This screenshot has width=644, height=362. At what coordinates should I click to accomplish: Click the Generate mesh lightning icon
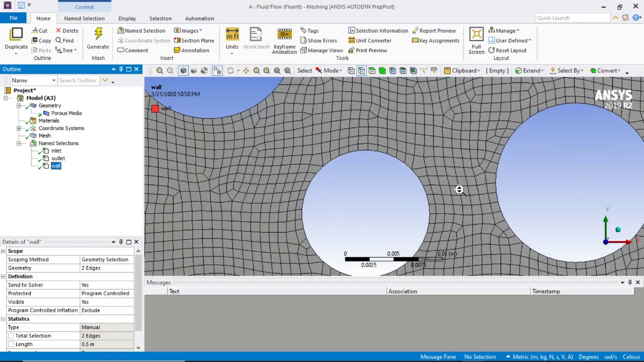(98, 34)
